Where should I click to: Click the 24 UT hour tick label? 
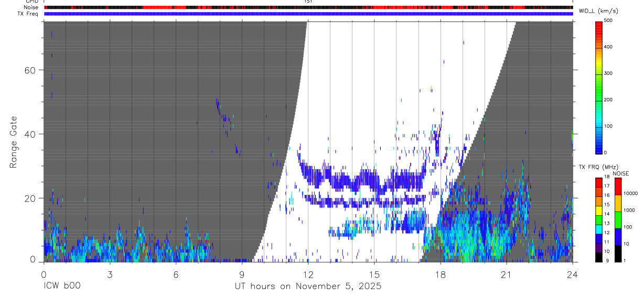[572, 274]
